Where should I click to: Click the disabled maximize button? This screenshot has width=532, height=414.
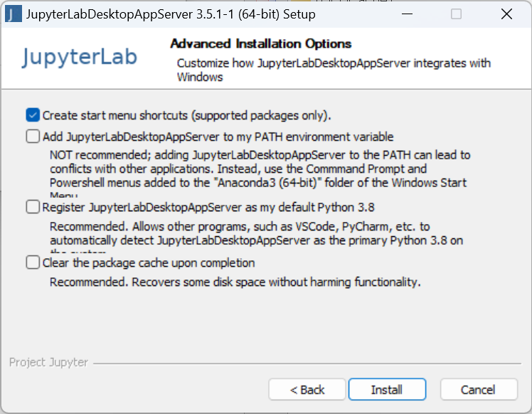tap(456, 14)
